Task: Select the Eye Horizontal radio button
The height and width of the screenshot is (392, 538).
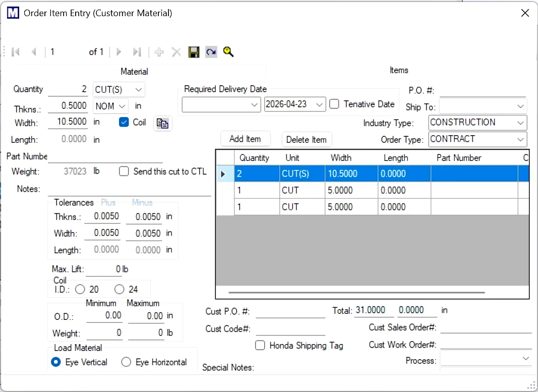Action: click(x=126, y=362)
